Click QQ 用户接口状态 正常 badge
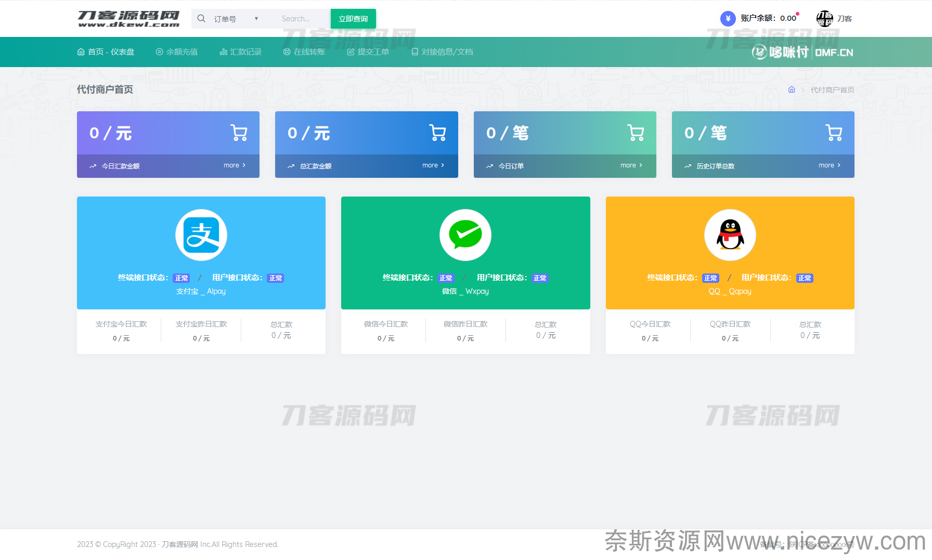The height and width of the screenshot is (560, 932). (x=805, y=278)
